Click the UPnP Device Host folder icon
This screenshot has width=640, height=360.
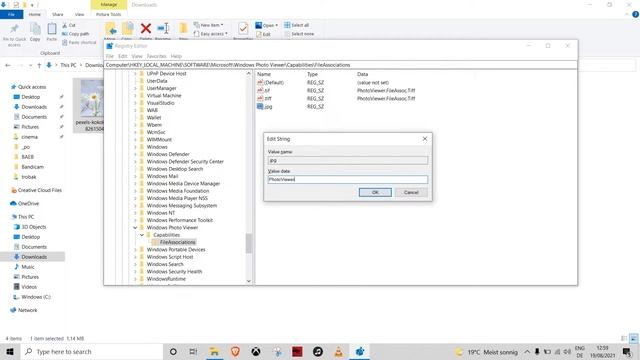pyautogui.click(x=142, y=73)
